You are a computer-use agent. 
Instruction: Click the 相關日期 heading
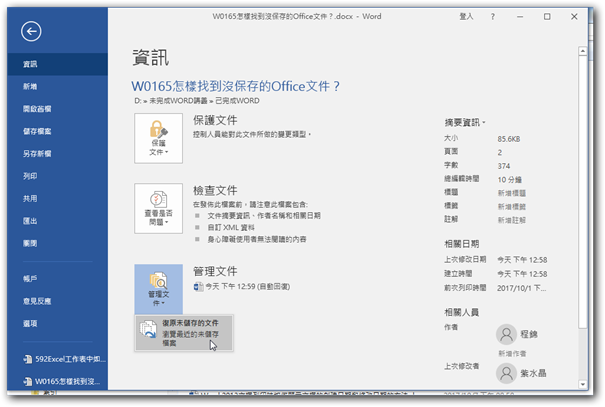tap(461, 244)
